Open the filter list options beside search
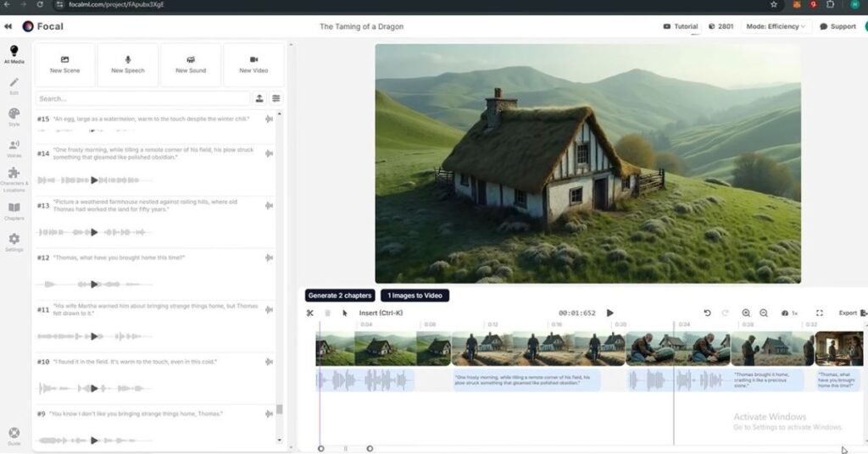This screenshot has width=868, height=454. (276, 98)
